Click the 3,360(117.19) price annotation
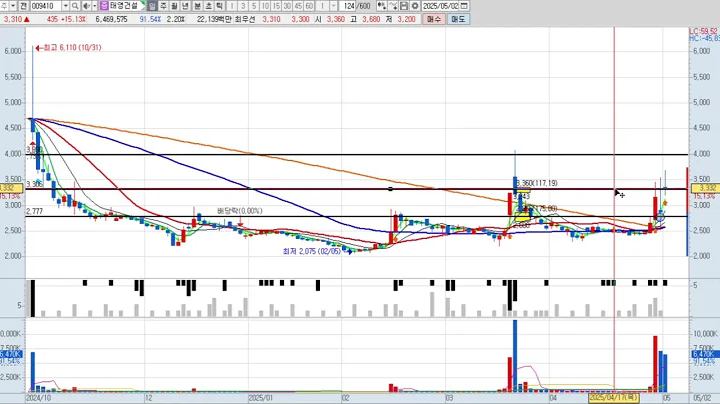The width and height of the screenshot is (720, 404). (536, 183)
